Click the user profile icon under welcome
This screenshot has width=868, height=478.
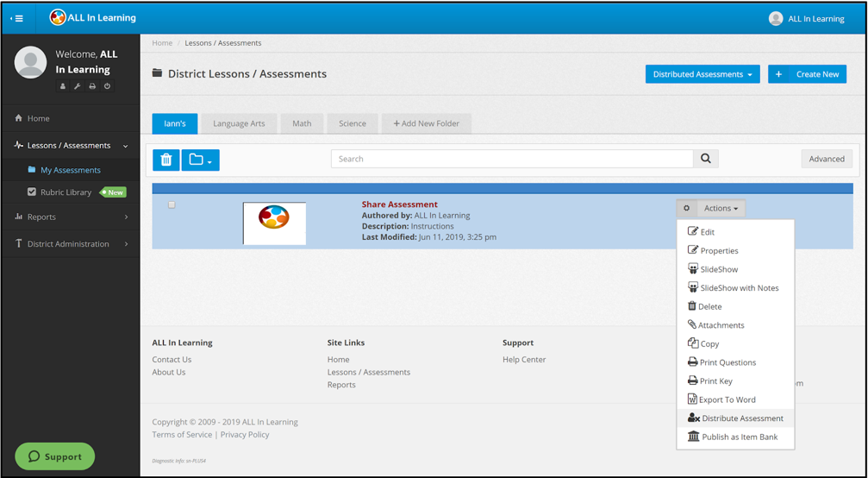(x=63, y=86)
